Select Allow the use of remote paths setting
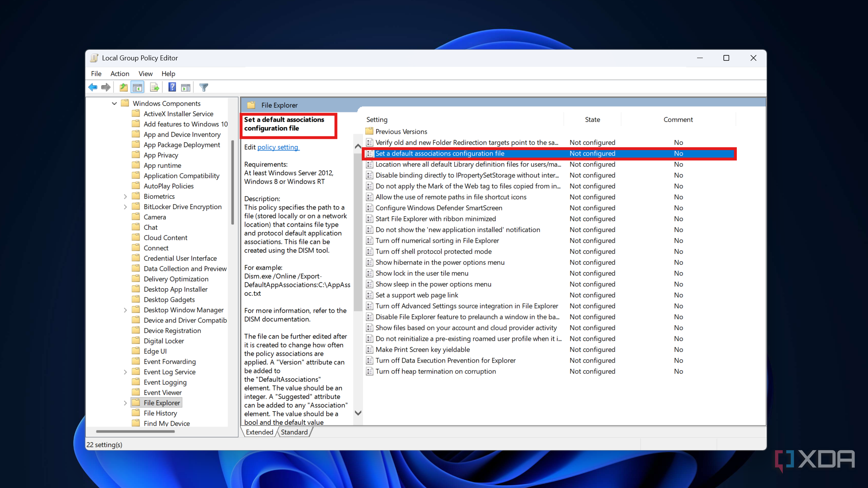This screenshot has width=868, height=488. (x=451, y=197)
